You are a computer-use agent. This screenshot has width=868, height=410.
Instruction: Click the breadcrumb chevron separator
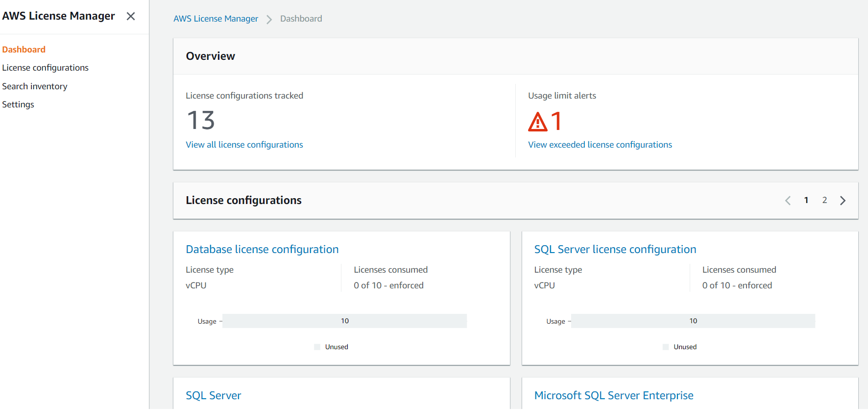pos(269,19)
